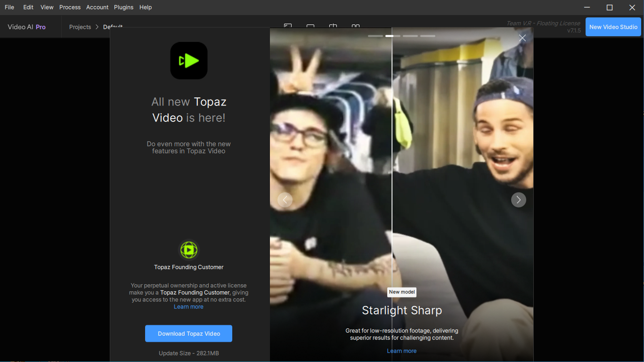The image size is (644, 362).
Task: Click the Topaz Founding Customer badge icon
Action: 188,250
